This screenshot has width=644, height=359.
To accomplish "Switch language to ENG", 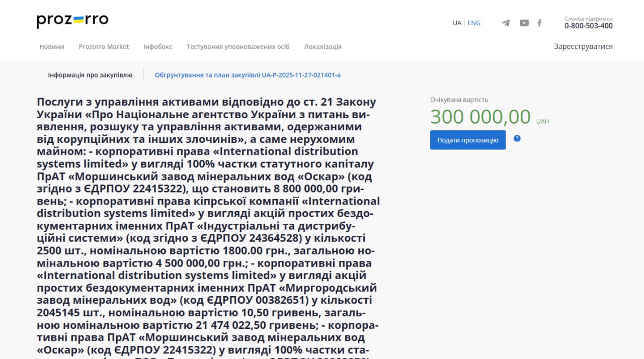I will tap(474, 23).
